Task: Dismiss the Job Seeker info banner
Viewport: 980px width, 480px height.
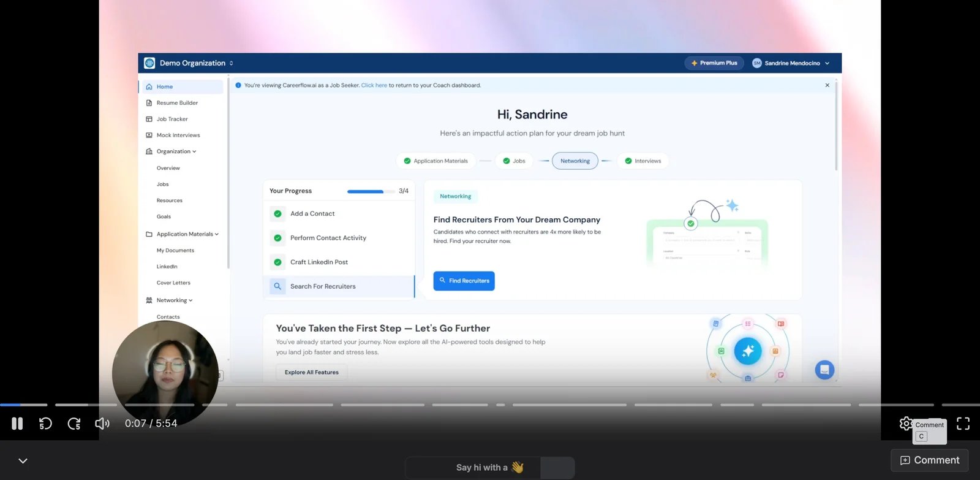Action: tap(827, 85)
